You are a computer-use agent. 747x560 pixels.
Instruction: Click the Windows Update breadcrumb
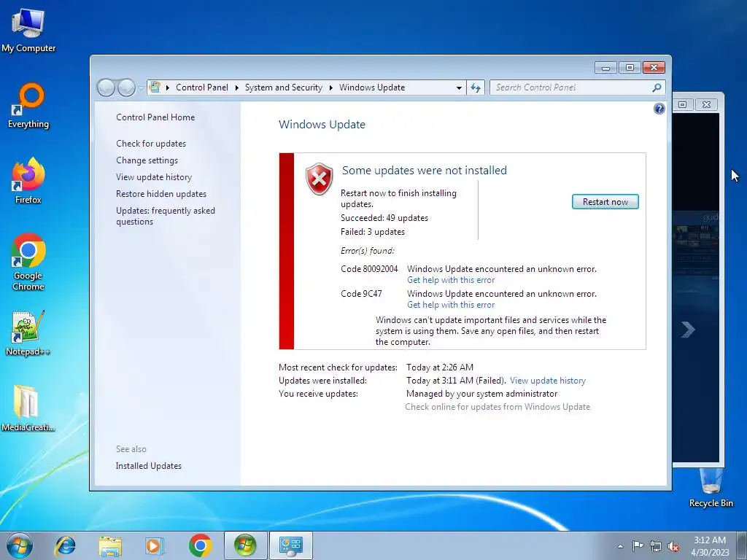[x=372, y=87]
